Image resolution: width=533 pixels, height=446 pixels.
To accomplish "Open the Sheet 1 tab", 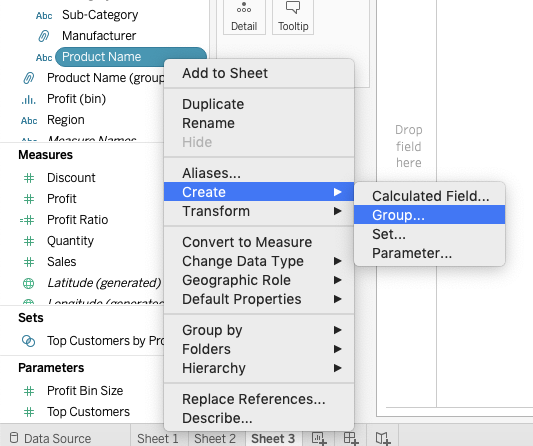I will tap(158, 438).
